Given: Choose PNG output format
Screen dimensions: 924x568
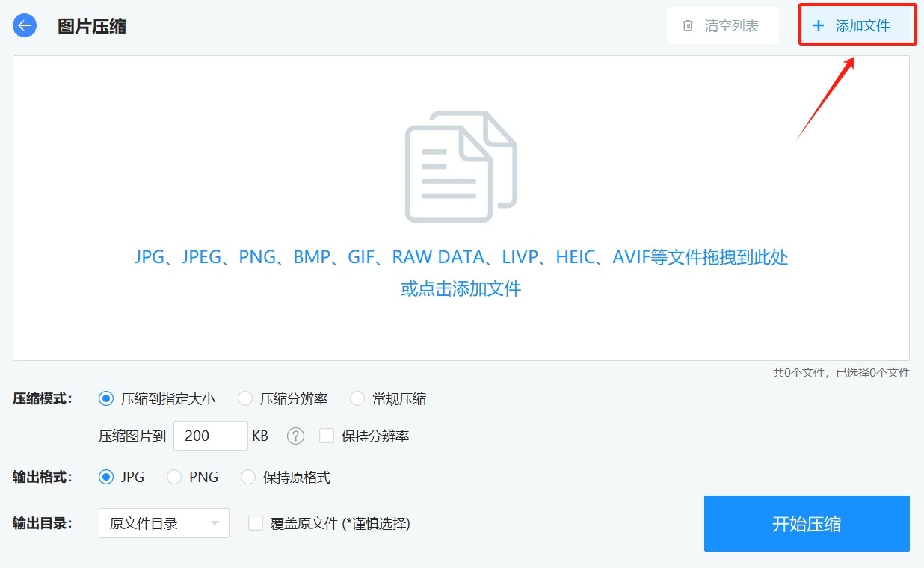Looking at the screenshot, I should 174,478.
